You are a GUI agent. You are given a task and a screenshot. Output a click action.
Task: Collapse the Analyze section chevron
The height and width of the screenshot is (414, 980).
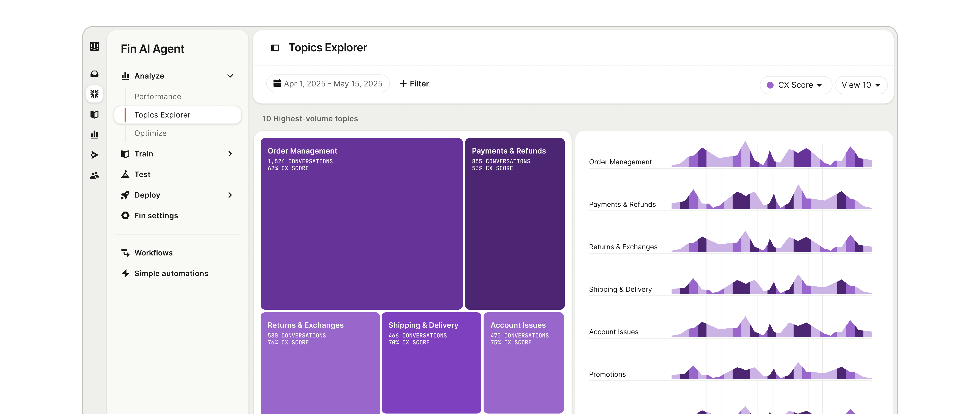click(x=230, y=76)
